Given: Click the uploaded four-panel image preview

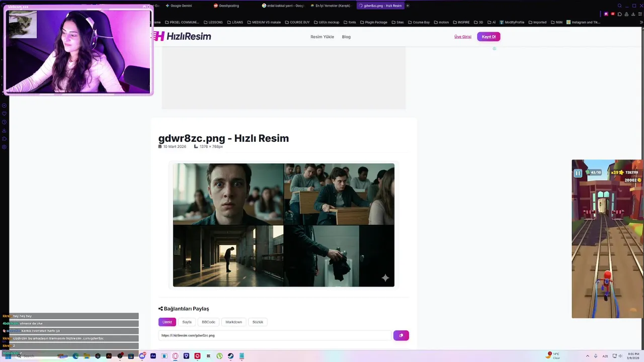Looking at the screenshot, I should point(284,225).
